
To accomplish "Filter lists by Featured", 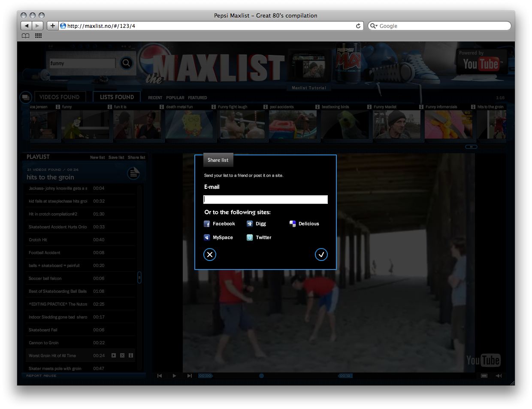I will point(197,98).
